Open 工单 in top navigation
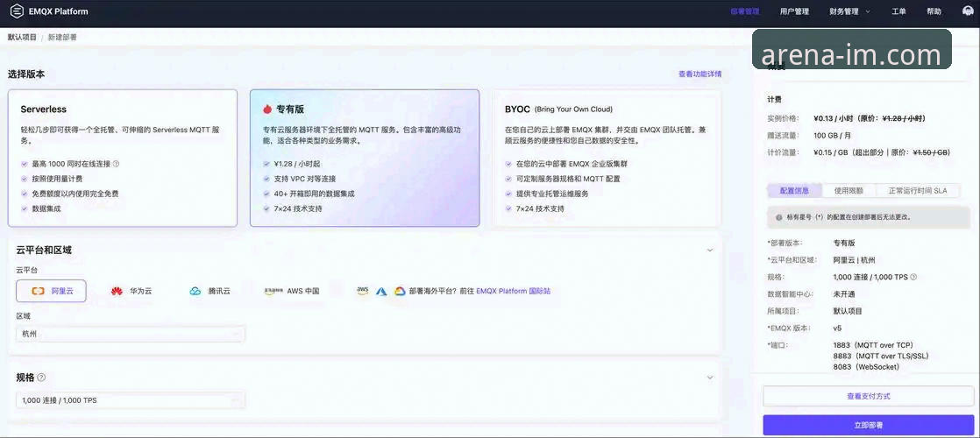The height and width of the screenshot is (438, 980). (x=898, y=11)
